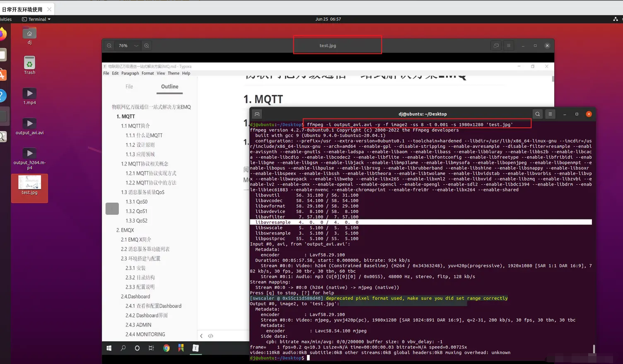Jump to outline item 2.4.4 MONITORING
The width and height of the screenshot is (623, 364).
[x=145, y=335]
